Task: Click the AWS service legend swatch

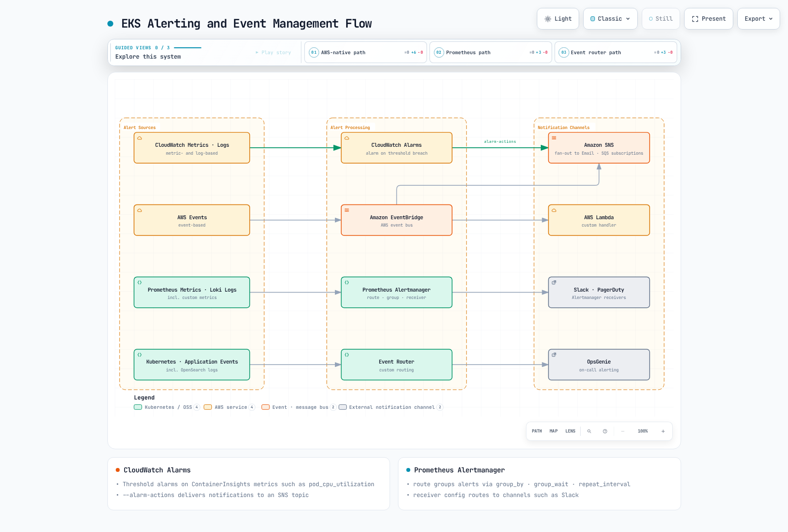Action: (208, 407)
